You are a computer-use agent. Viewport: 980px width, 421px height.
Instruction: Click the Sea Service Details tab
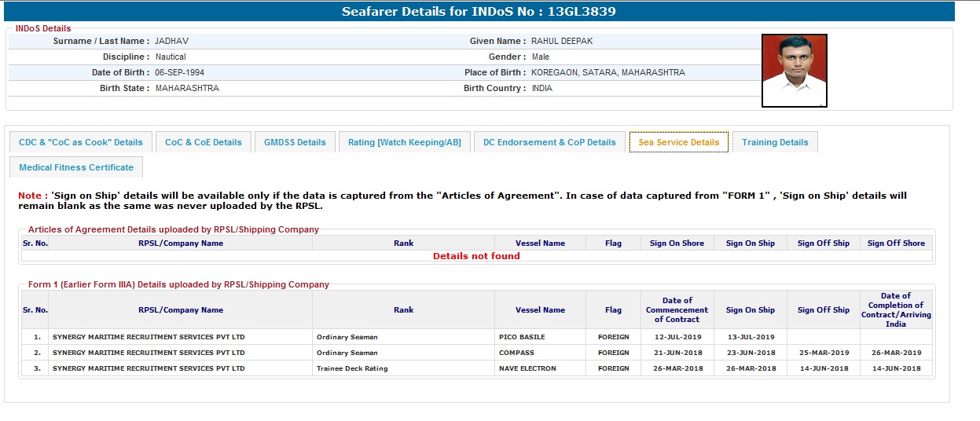pyautogui.click(x=678, y=142)
